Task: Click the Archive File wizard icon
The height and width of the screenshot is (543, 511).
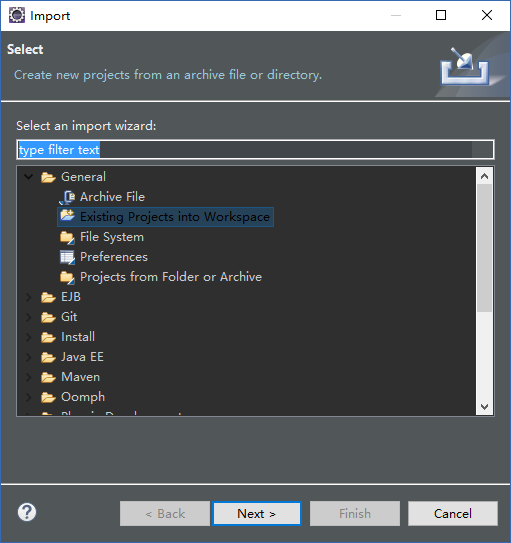Action: pyautogui.click(x=67, y=197)
